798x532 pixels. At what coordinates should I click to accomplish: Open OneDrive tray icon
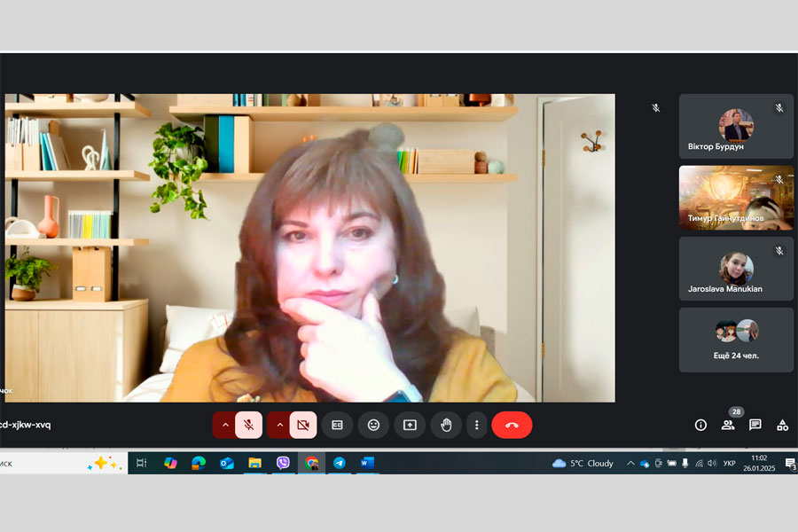645,463
